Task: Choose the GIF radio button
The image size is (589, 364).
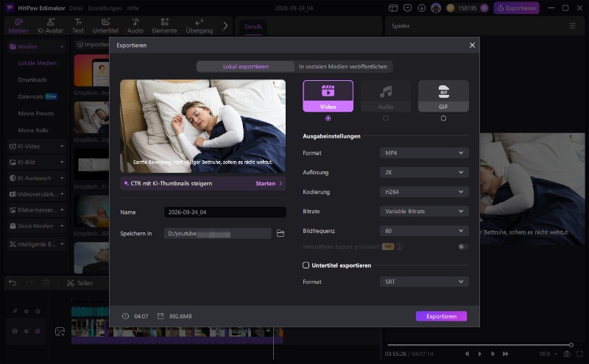Action: [x=443, y=118]
